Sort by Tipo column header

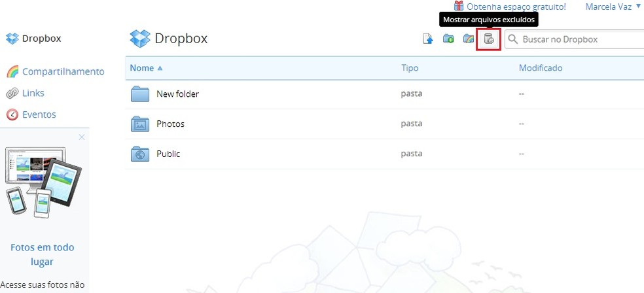click(x=410, y=68)
